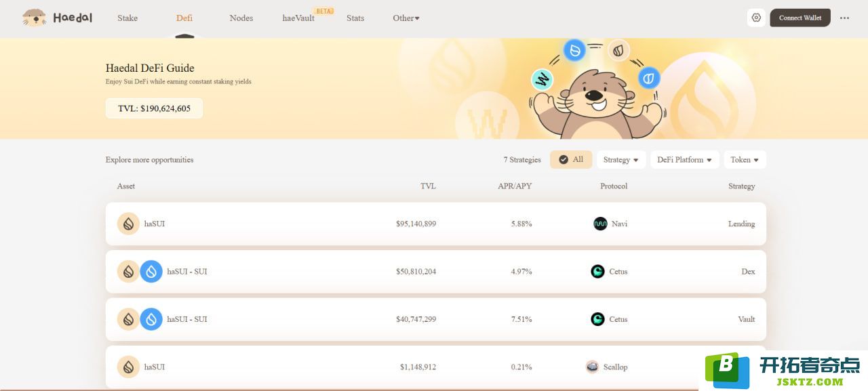Click the 7 Strategies count text
The height and width of the screenshot is (391, 868).
click(x=522, y=160)
